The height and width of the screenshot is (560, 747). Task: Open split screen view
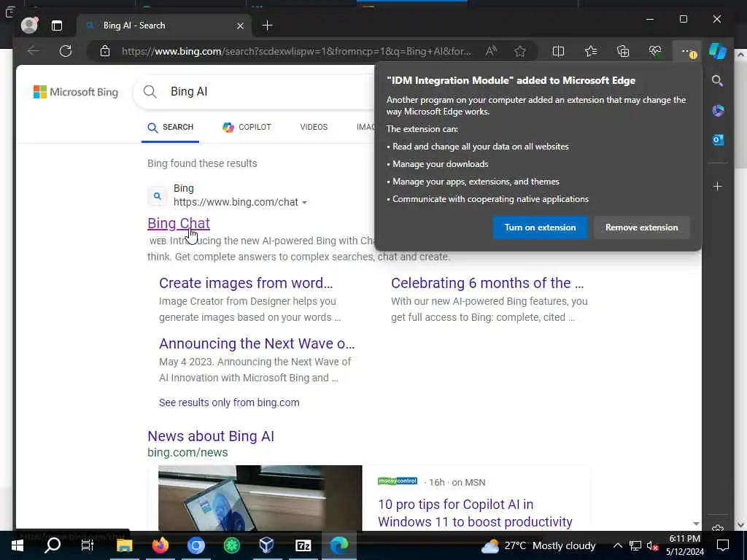(558, 51)
